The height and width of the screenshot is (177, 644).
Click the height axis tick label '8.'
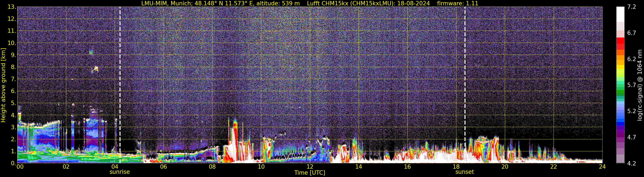[13, 67]
